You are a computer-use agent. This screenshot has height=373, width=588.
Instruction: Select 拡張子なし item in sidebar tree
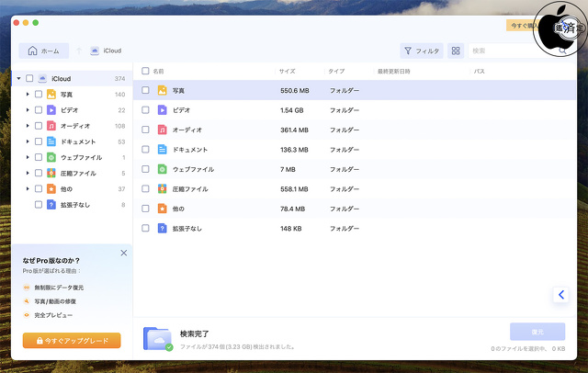coord(75,205)
